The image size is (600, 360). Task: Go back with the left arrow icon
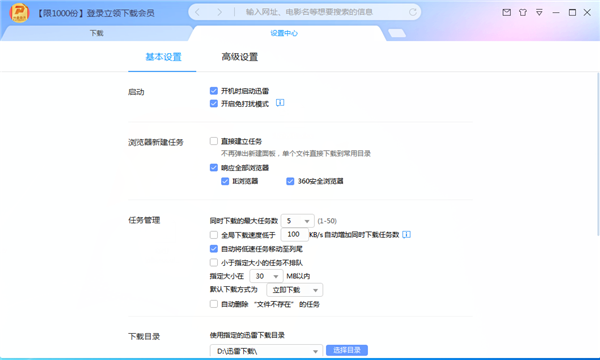(197, 12)
